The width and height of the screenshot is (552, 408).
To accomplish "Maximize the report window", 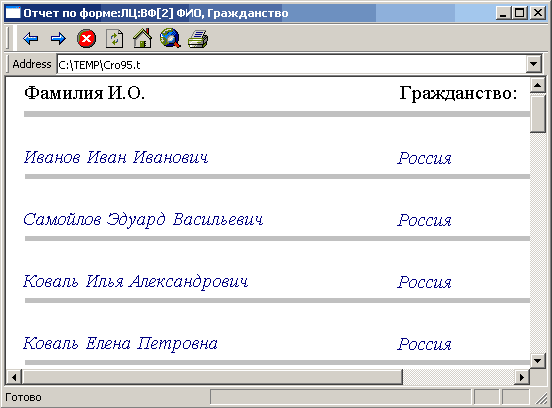I will coord(520,13).
